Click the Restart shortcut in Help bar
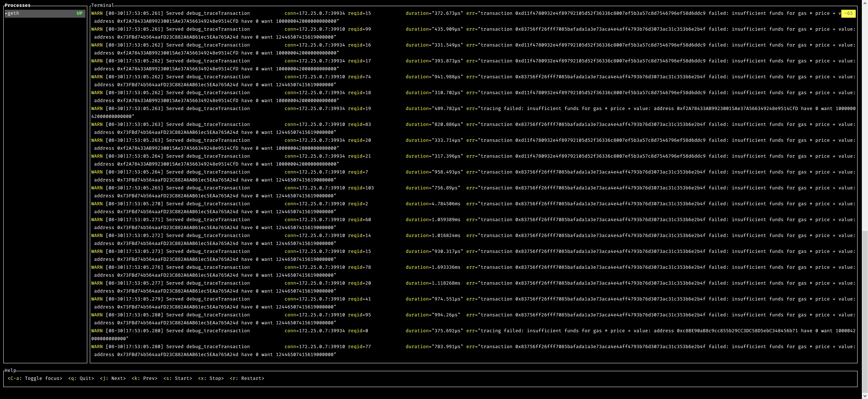Viewport: 868px width, 399px height. (x=247, y=378)
